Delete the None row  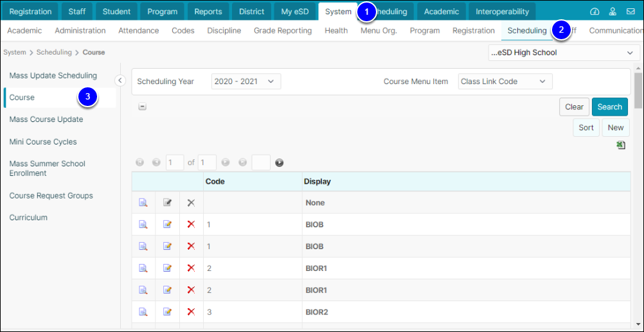pyautogui.click(x=191, y=203)
